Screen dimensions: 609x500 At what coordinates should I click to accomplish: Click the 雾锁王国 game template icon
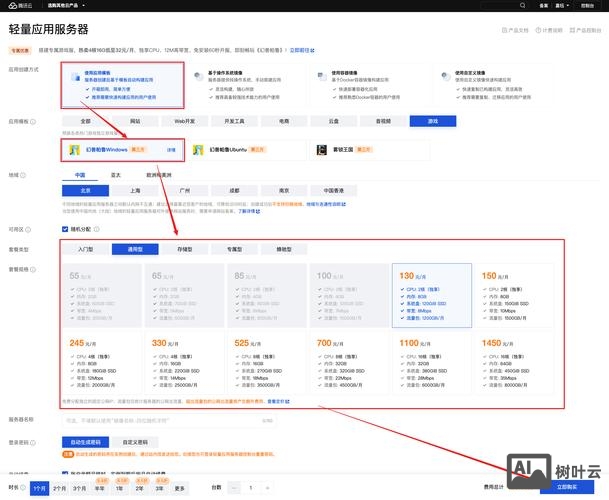tap(321, 150)
